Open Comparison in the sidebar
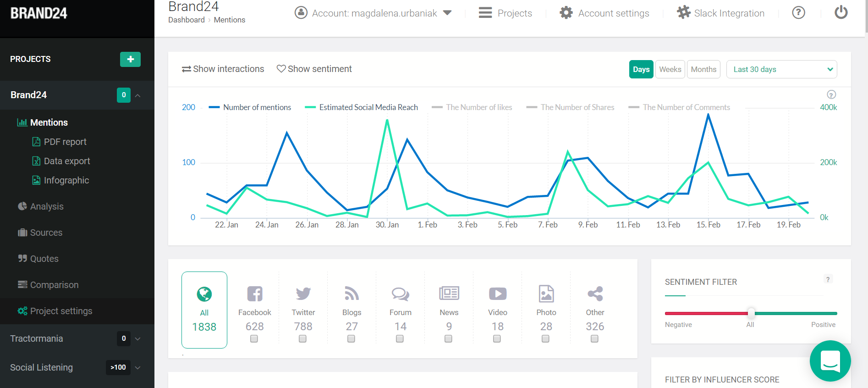 tap(54, 285)
